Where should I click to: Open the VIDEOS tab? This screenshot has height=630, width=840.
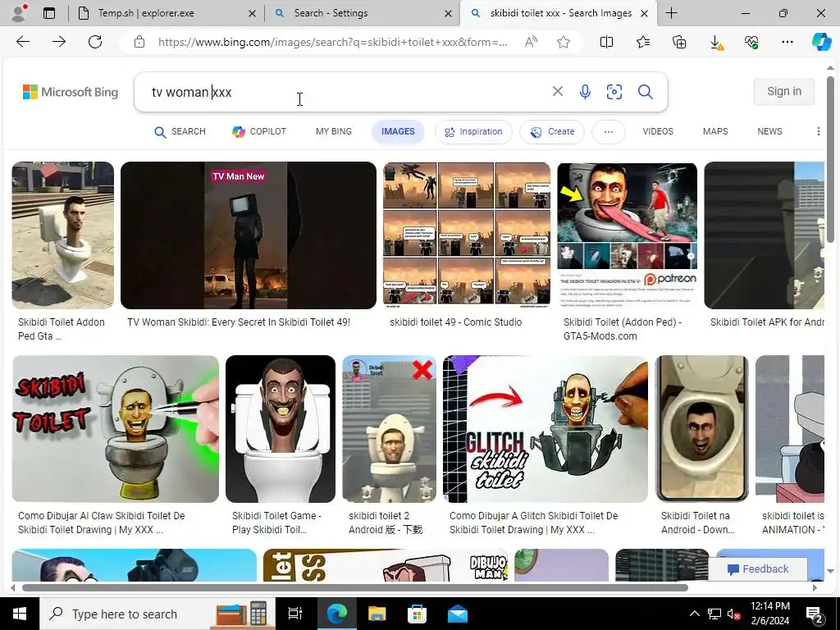point(658,131)
